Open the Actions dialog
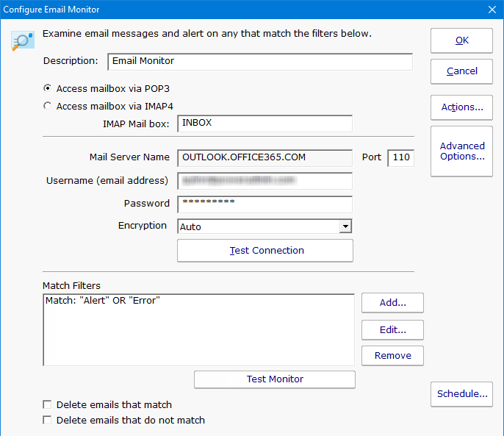This screenshot has height=436, width=504. point(461,107)
